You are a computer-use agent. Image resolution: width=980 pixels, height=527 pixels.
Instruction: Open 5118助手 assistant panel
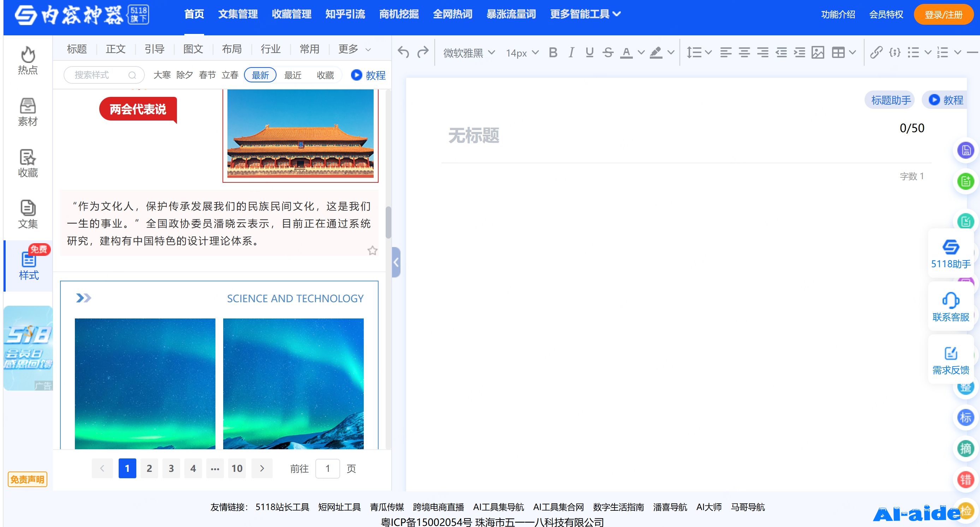pyautogui.click(x=950, y=253)
